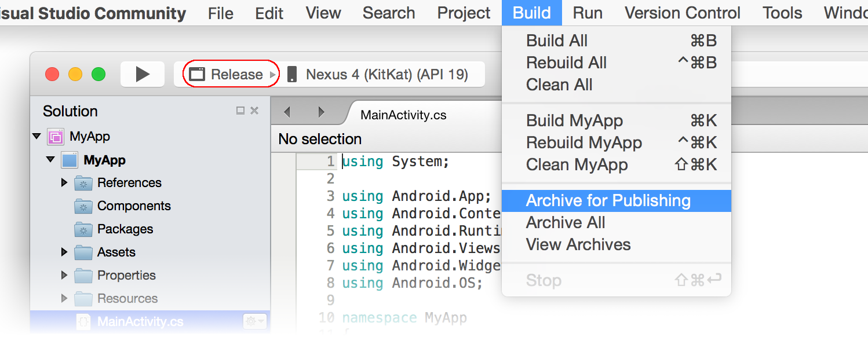Image resolution: width=868 pixels, height=337 pixels.
Task: Click the Packages folder icon
Action: 83,229
